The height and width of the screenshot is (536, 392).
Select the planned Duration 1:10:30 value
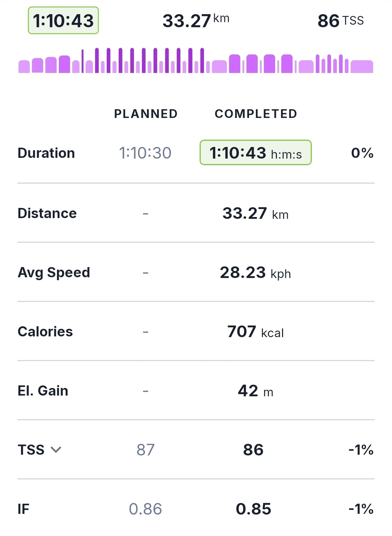145,153
